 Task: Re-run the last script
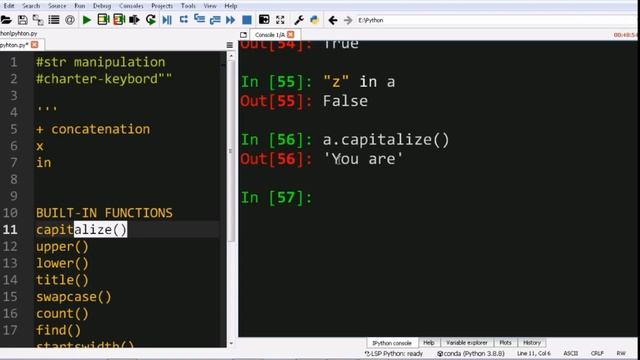[x=151, y=20]
